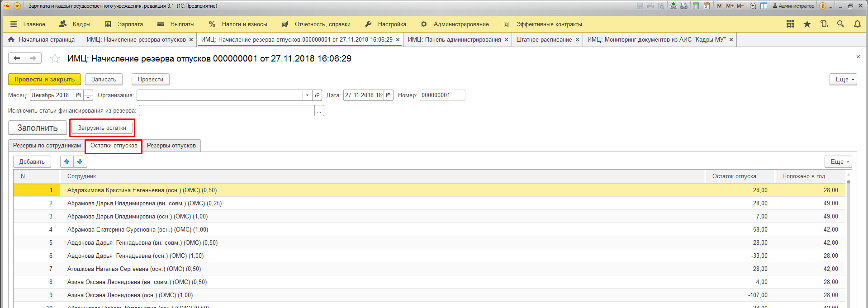Image resolution: width=868 pixels, height=308 pixels.
Task: Click the Загрузить остатки button
Action: (102, 128)
